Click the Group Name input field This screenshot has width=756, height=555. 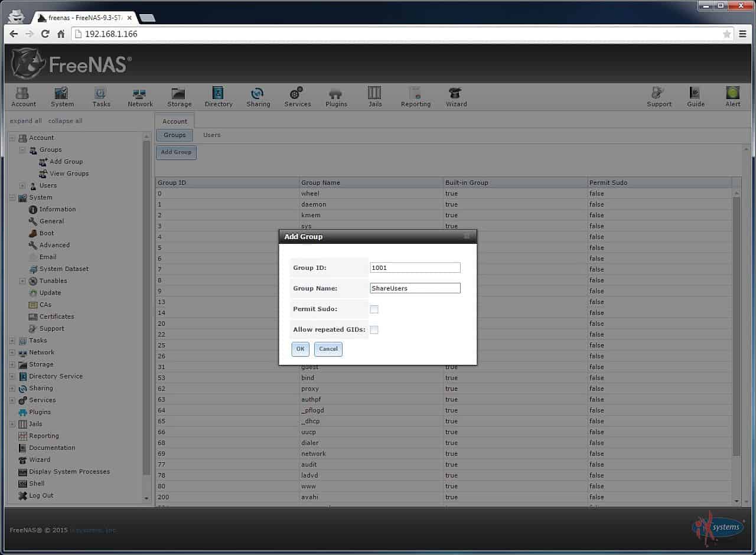(415, 288)
